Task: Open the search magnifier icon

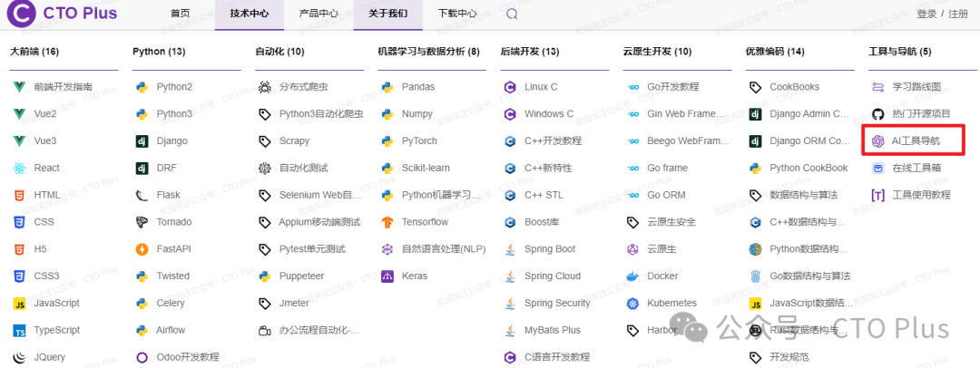Action: click(x=512, y=14)
